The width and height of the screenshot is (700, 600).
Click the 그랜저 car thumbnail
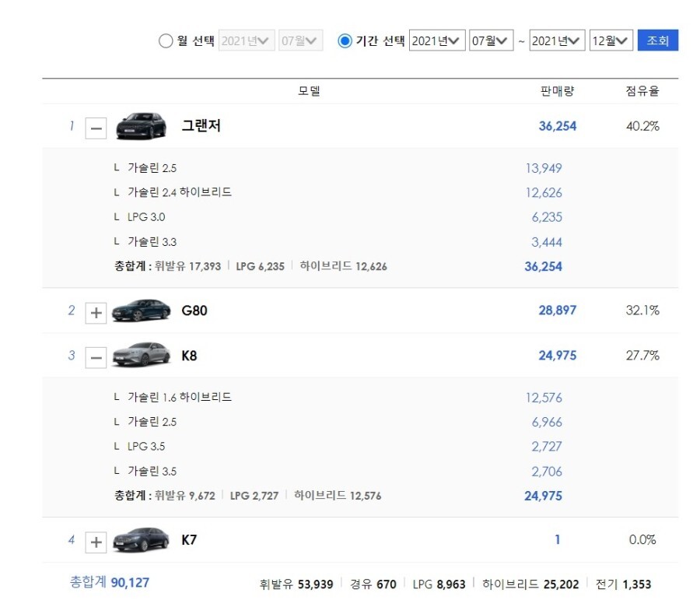tap(141, 126)
